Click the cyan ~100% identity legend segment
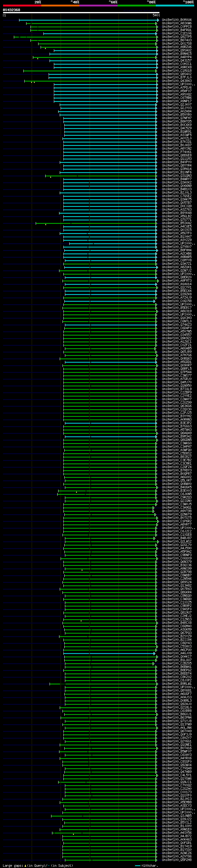The width and height of the screenshot is (197, 868). (175, 6)
